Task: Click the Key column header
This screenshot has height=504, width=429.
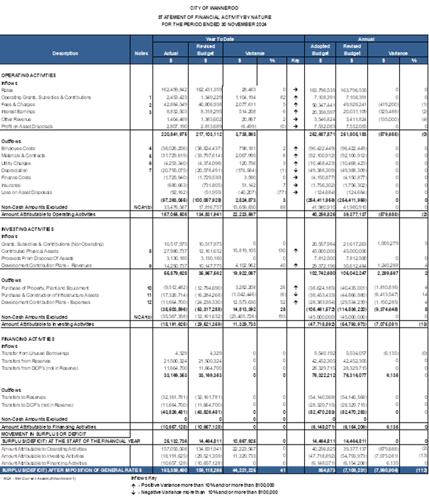Action: pyautogui.click(x=296, y=60)
